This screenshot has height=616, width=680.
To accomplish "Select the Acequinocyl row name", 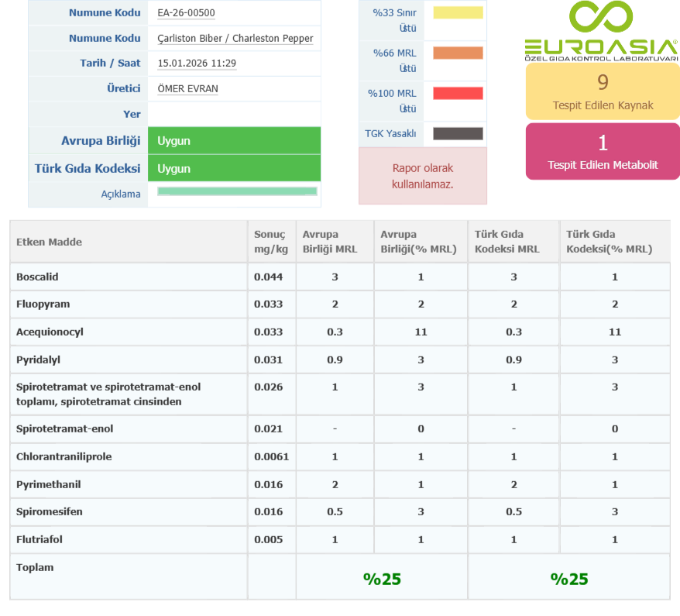I will [50, 332].
